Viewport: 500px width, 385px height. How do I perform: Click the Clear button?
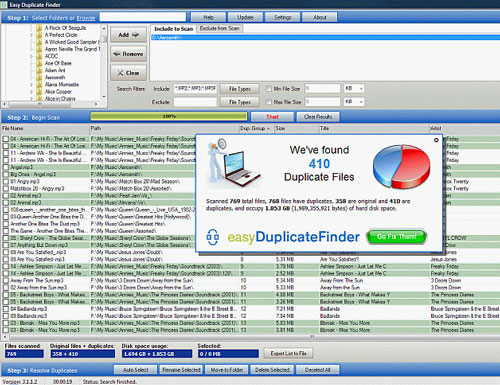(x=128, y=73)
